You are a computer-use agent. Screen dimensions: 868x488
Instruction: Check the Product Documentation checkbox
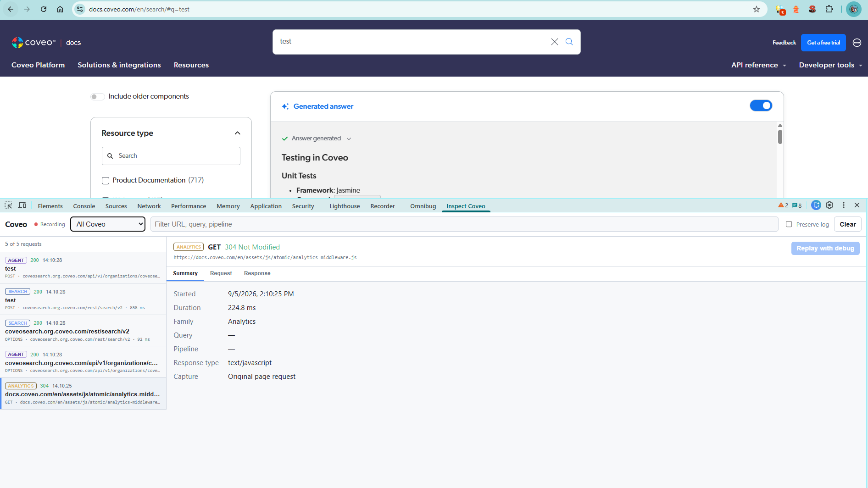(106, 181)
